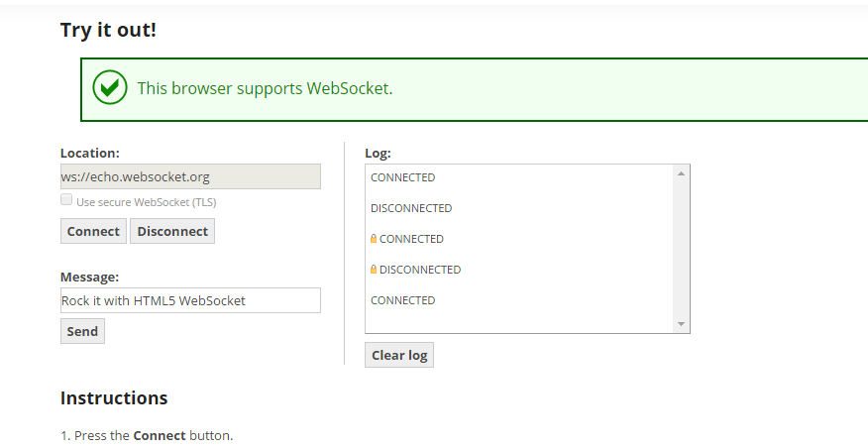Click the 'Try it out!' heading
The height and width of the screenshot is (448, 868).
[109, 30]
